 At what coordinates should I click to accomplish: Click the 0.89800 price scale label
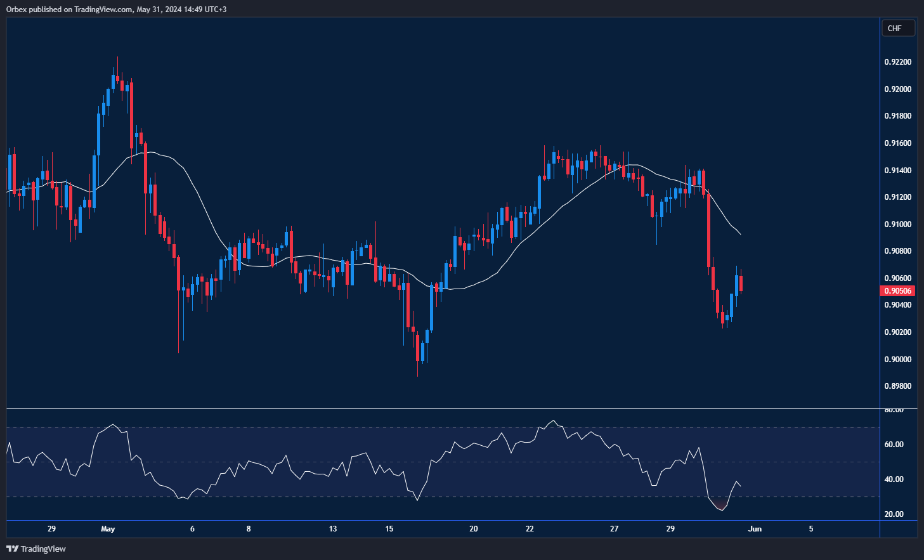[897, 386]
